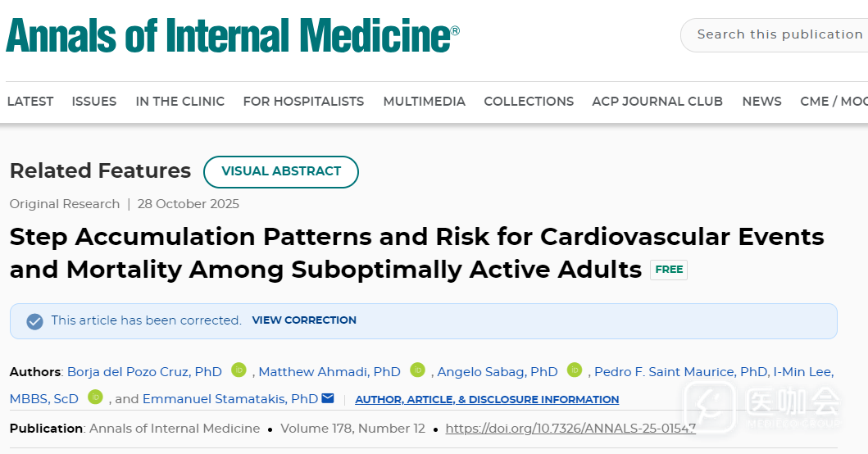
Task: Open Author, Article, & Disclosure Information link
Action: click(487, 400)
